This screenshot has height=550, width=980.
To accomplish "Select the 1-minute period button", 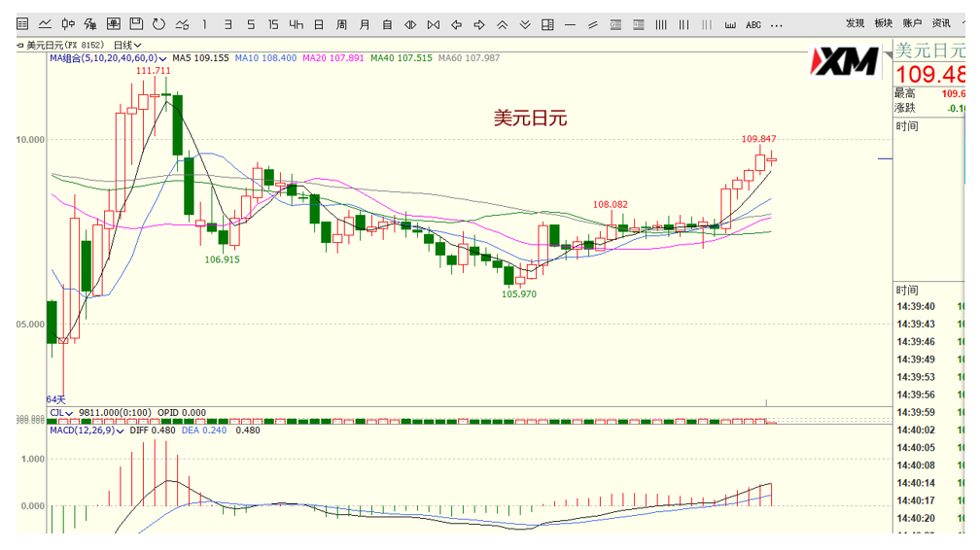I will click(204, 24).
